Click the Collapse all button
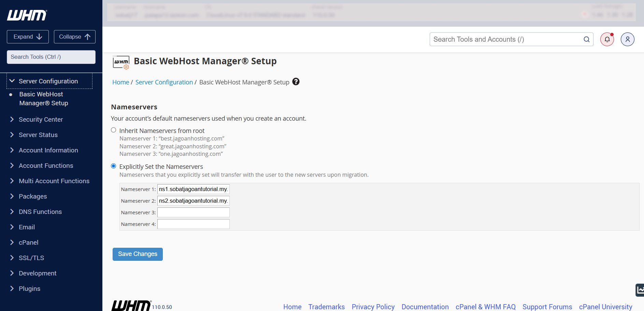 75,37
